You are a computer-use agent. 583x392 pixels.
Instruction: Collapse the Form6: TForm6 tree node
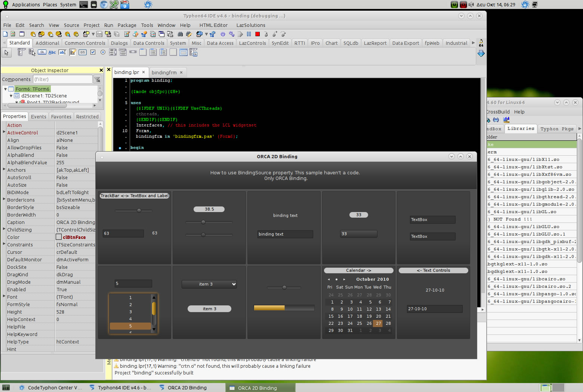5,89
